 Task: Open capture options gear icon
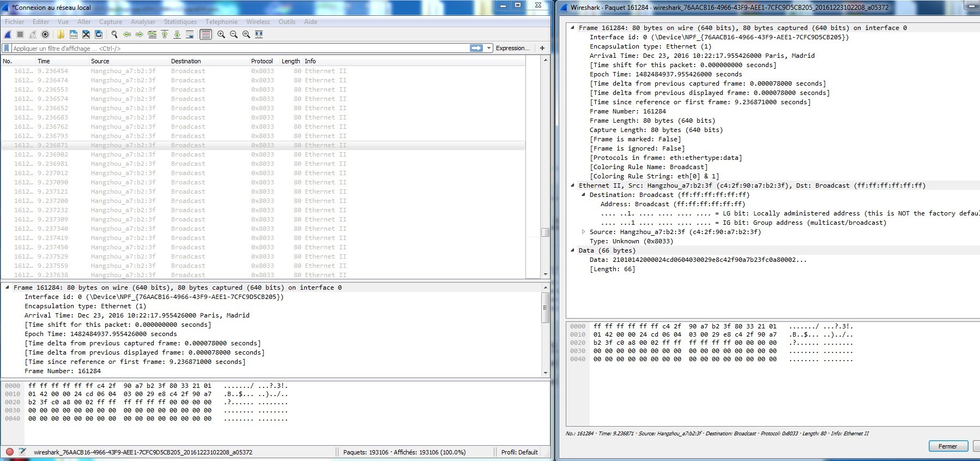pos(45,34)
